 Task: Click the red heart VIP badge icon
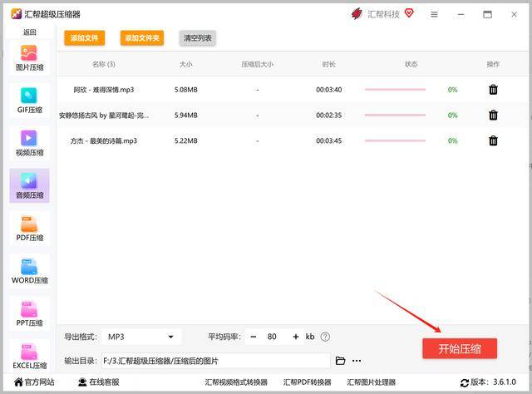pyautogui.click(x=409, y=13)
